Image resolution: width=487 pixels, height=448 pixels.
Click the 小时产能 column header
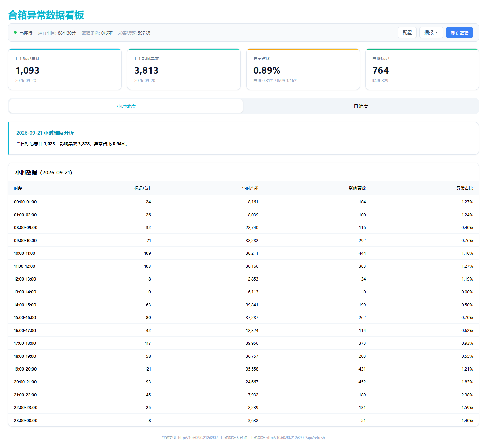pyautogui.click(x=250, y=188)
